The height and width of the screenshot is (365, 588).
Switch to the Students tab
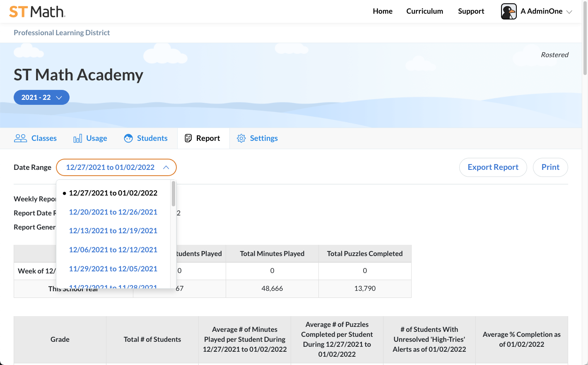(x=146, y=138)
